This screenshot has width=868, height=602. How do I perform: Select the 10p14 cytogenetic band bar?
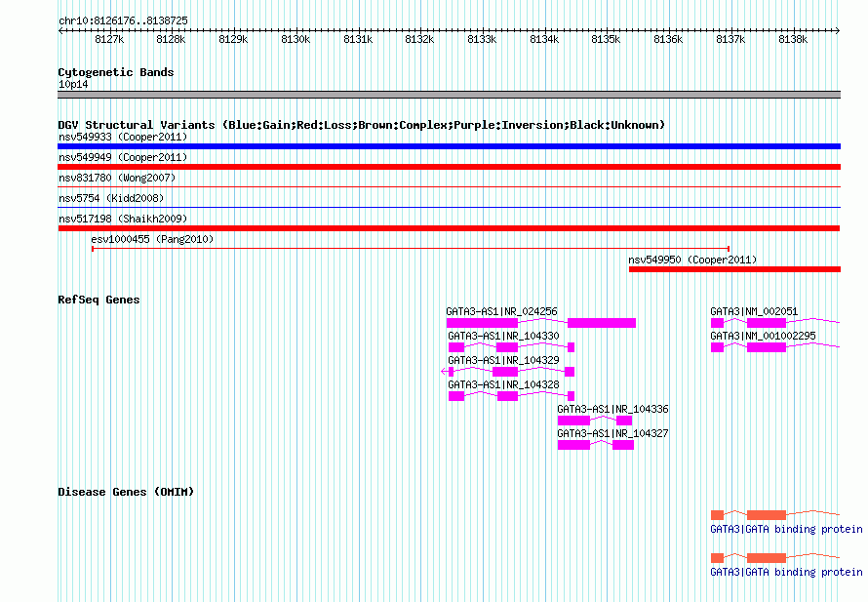click(x=449, y=95)
